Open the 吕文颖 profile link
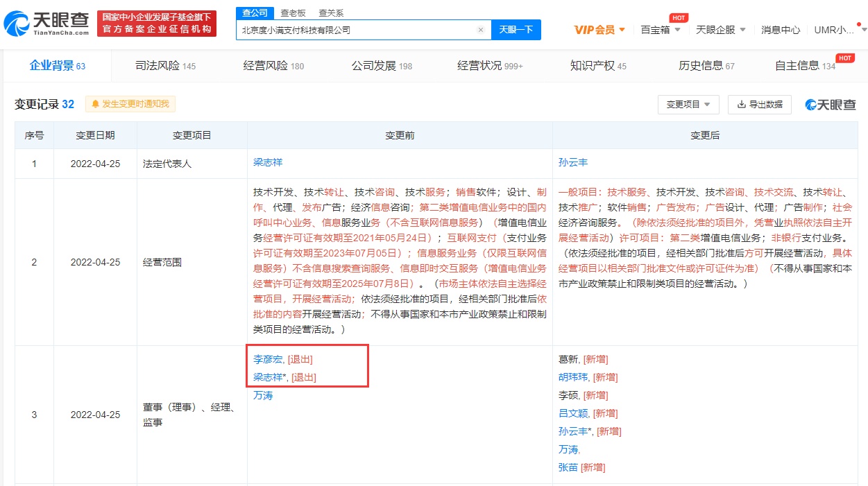 [x=573, y=413]
